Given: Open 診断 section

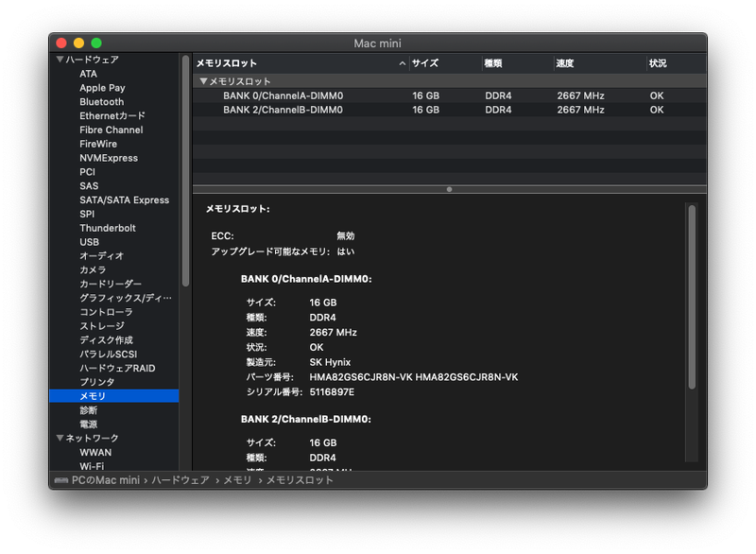Looking at the screenshot, I should (x=88, y=410).
